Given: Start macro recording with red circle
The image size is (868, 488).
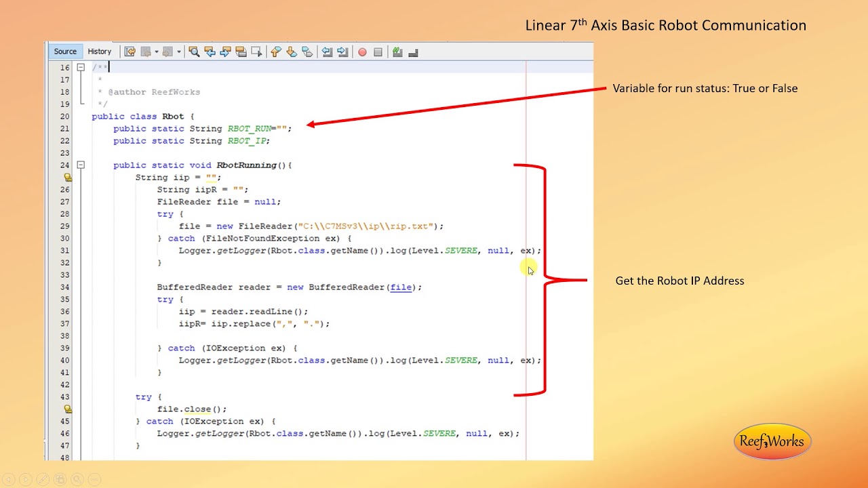Looking at the screenshot, I should (x=362, y=52).
